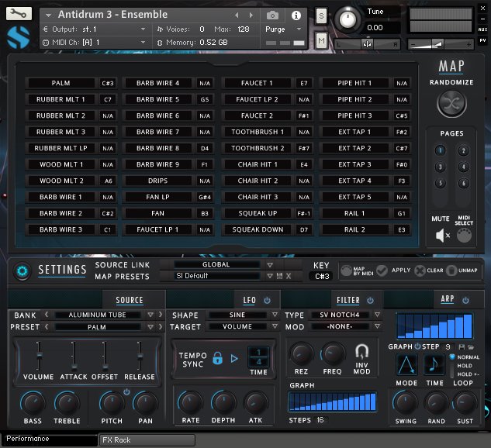Click the Settings gear icon
491x448 pixels.
pos(22,271)
